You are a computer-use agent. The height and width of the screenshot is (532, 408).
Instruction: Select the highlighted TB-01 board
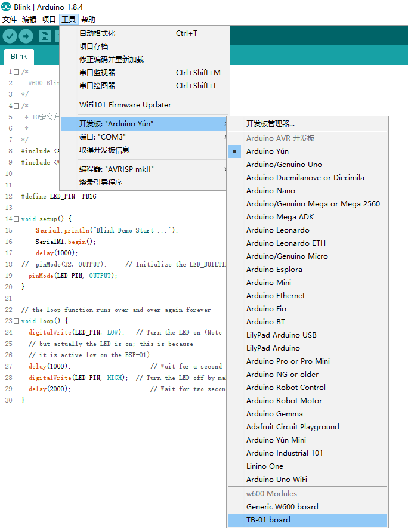coord(307,520)
